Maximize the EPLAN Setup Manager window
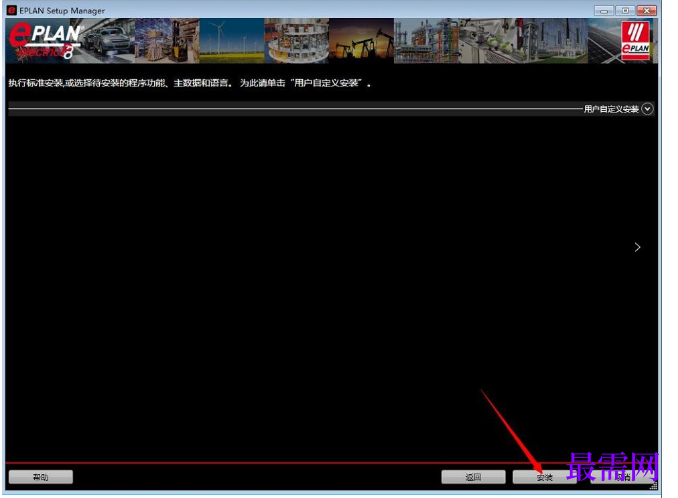The height and width of the screenshot is (498, 678). [x=625, y=10]
